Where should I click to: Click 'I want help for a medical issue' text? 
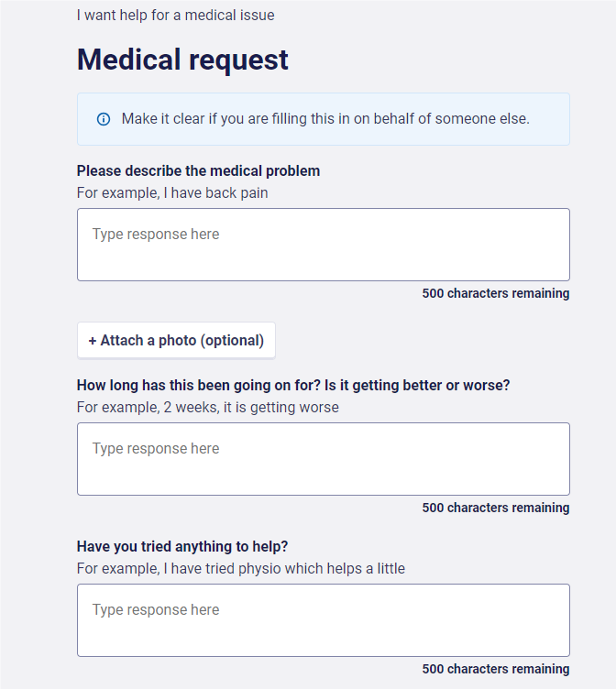pyautogui.click(x=175, y=16)
